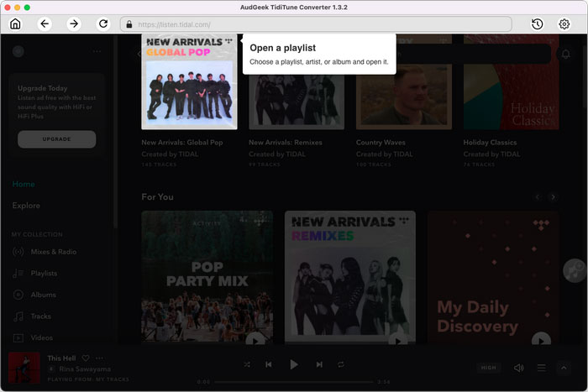
Task: Change the HIGH audio quality setting
Action: [488, 368]
